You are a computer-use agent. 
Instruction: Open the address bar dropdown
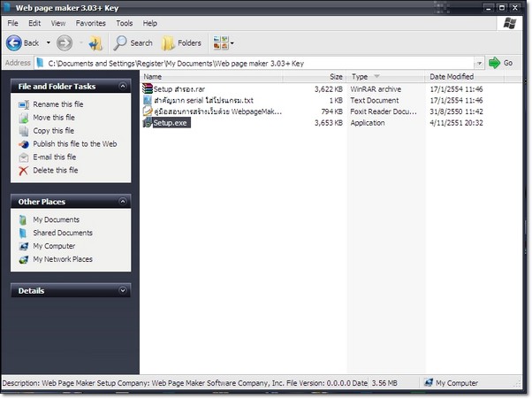[x=479, y=63]
